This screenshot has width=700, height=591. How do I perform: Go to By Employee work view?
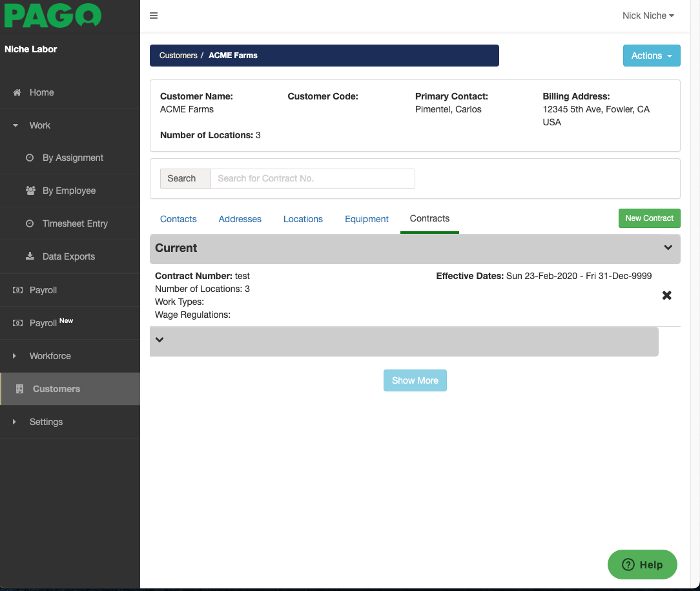[x=68, y=191]
